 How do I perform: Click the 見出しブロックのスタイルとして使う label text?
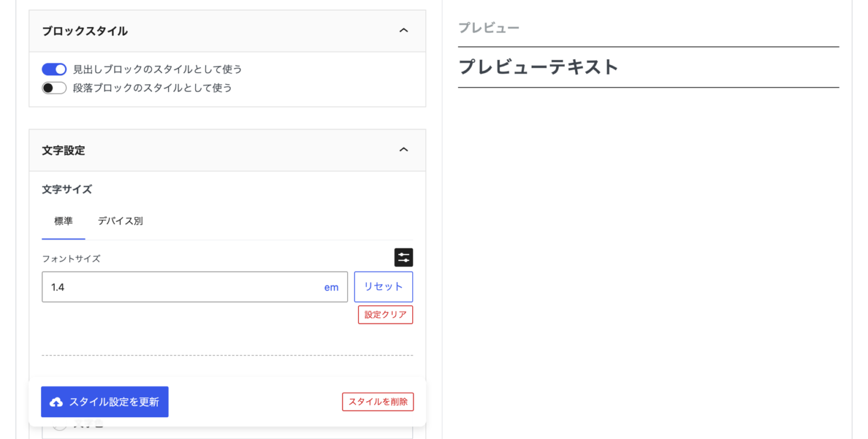click(x=157, y=69)
